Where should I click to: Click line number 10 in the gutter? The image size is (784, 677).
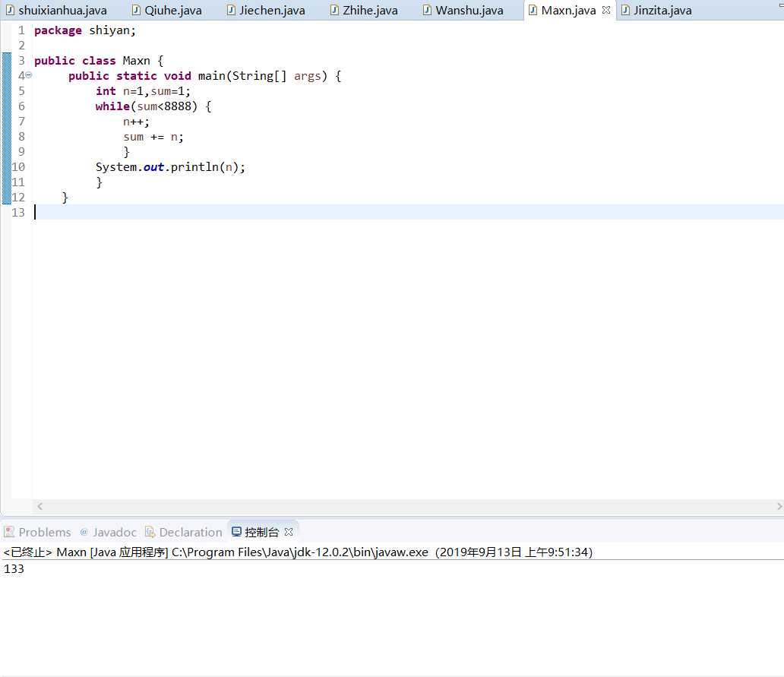point(18,167)
